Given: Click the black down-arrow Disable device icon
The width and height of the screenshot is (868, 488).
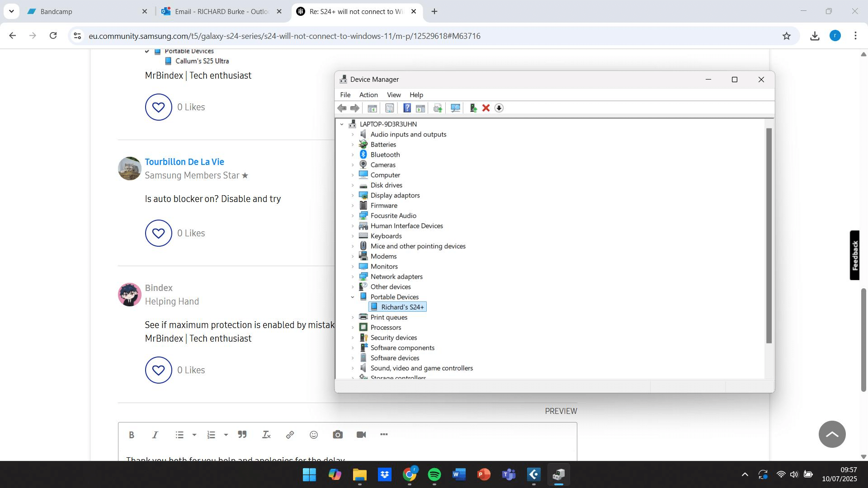Looking at the screenshot, I should [499, 108].
